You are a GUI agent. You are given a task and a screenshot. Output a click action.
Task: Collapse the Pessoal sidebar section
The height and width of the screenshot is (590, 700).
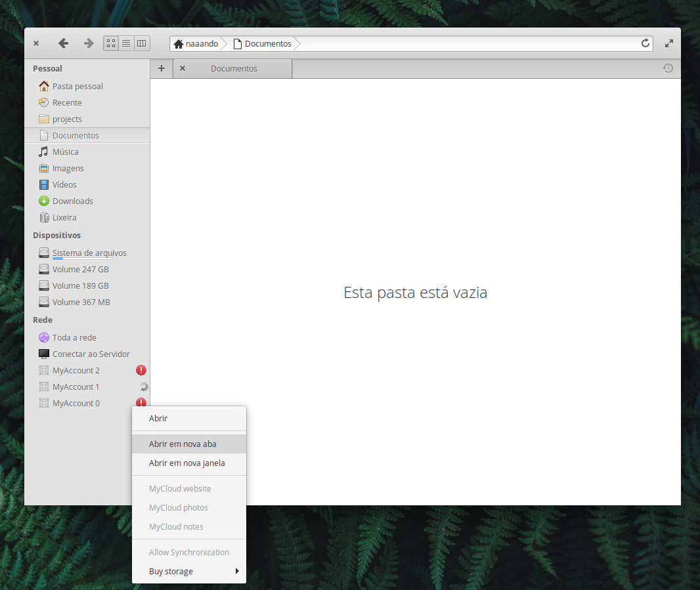(x=47, y=69)
